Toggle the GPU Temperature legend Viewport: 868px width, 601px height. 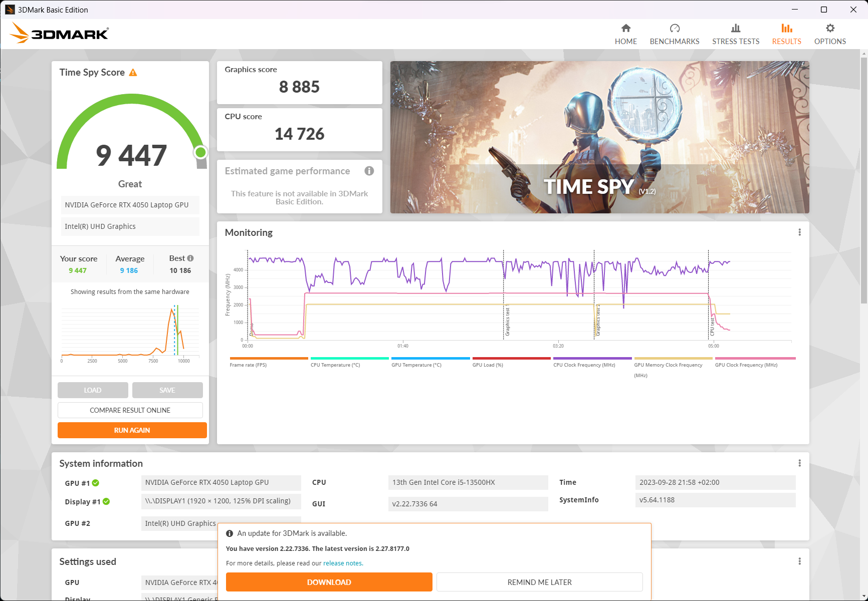[430, 362]
